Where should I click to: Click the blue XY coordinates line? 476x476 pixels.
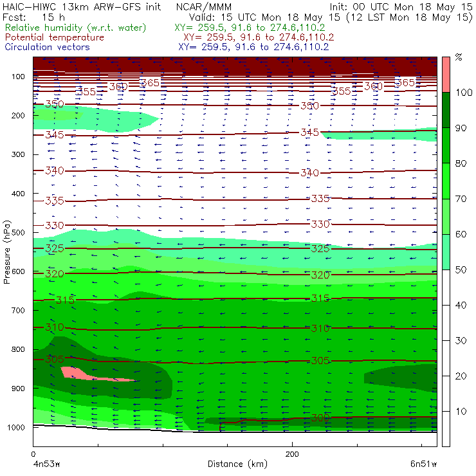click(x=253, y=47)
